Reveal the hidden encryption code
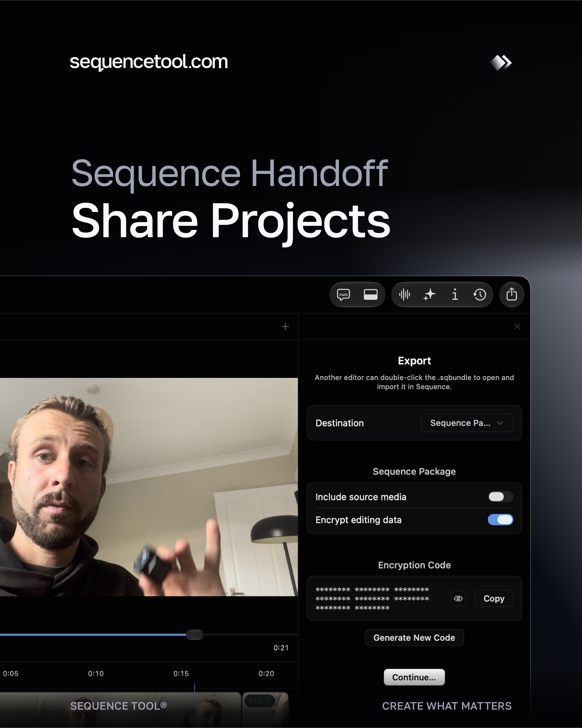The height and width of the screenshot is (728, 582). pyautogui.click(x=458, y=598)
